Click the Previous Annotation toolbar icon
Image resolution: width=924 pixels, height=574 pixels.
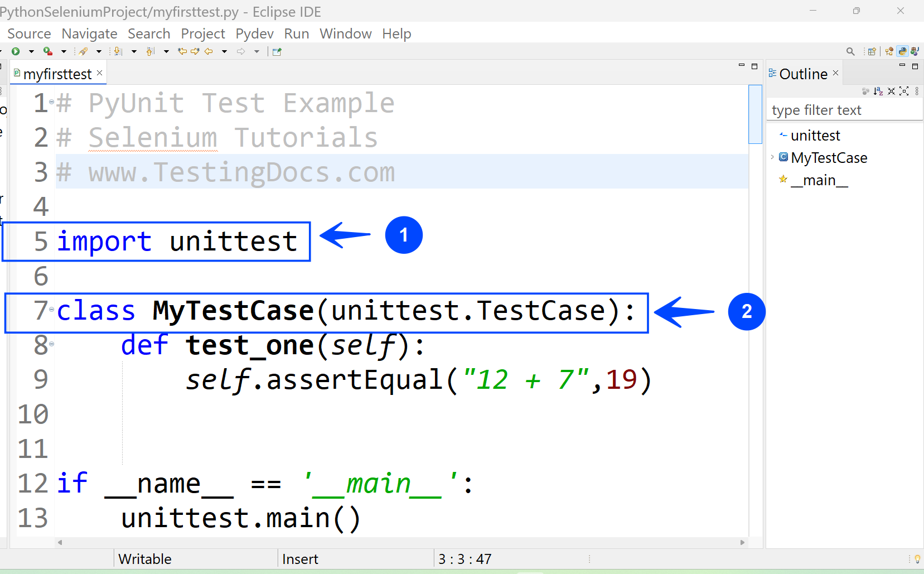tap(150, 51)
